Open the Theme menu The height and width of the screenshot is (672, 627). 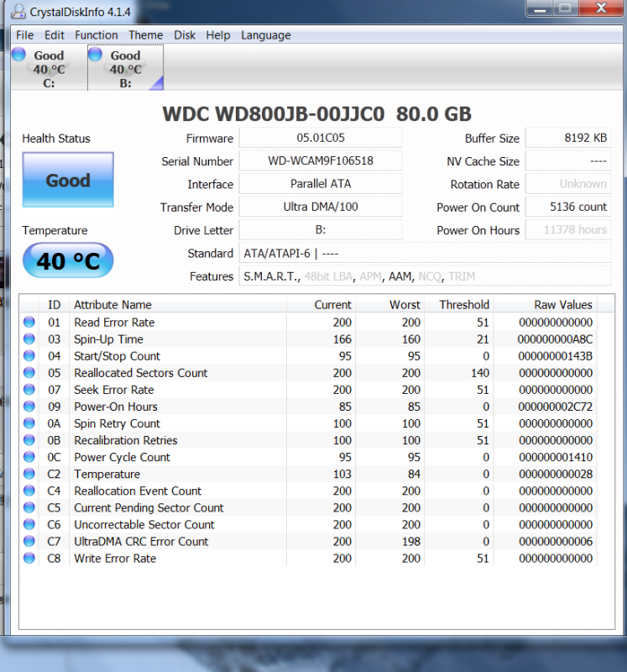145,35
